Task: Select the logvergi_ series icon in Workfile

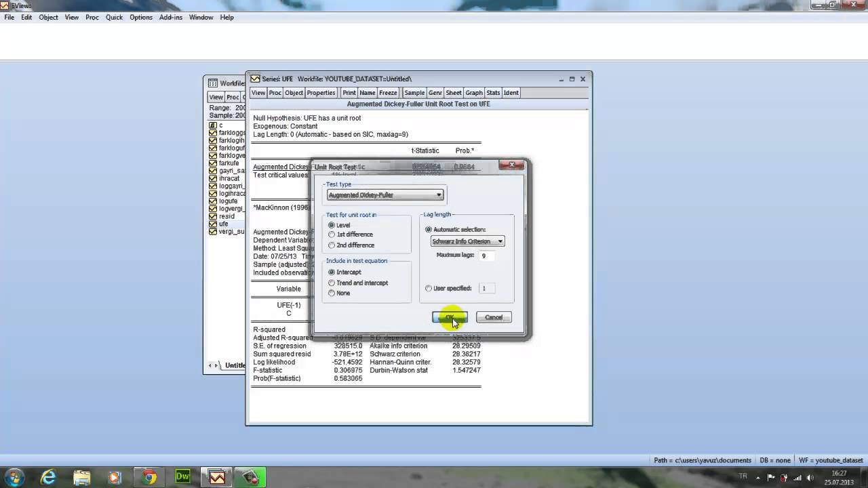Action: [x=212, y=209]
